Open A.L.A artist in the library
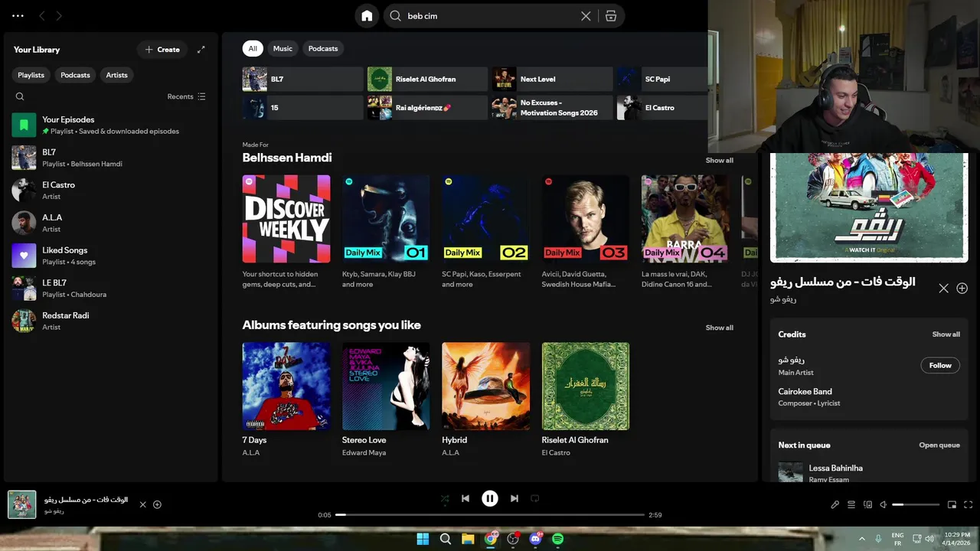Screen dimensions: 980x551 click(111, 223)
